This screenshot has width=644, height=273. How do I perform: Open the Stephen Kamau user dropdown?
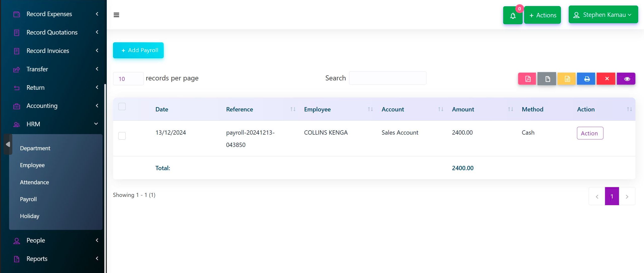coord(603,15)
